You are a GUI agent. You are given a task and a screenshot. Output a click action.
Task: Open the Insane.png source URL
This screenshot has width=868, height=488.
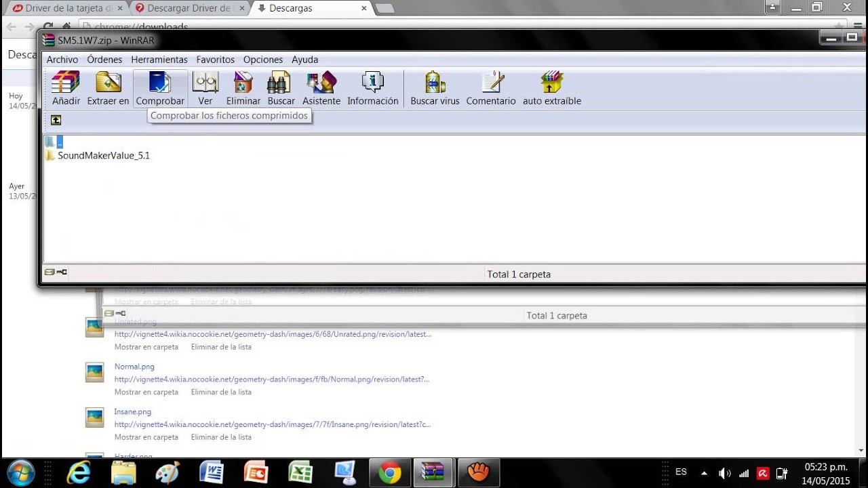pos(273,424)
